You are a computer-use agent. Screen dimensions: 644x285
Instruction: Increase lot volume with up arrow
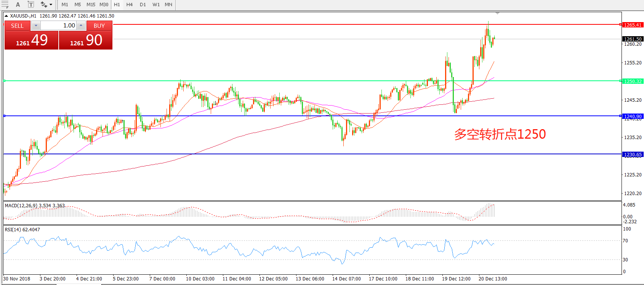(81, 26)
